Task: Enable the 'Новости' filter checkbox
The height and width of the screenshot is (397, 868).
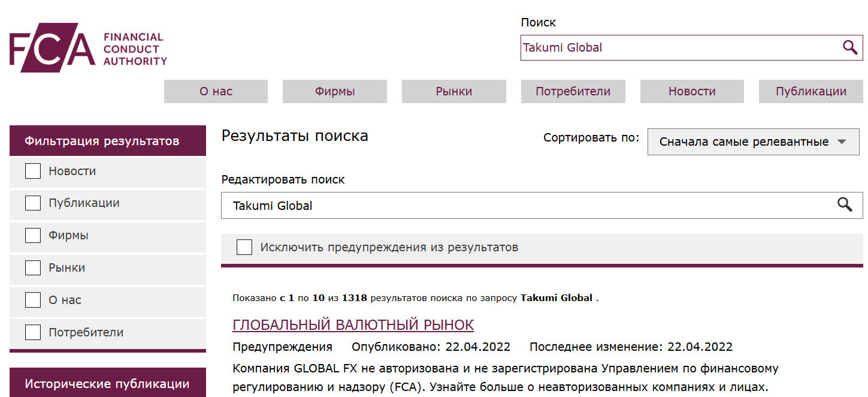Action: [x=32, y=171]
